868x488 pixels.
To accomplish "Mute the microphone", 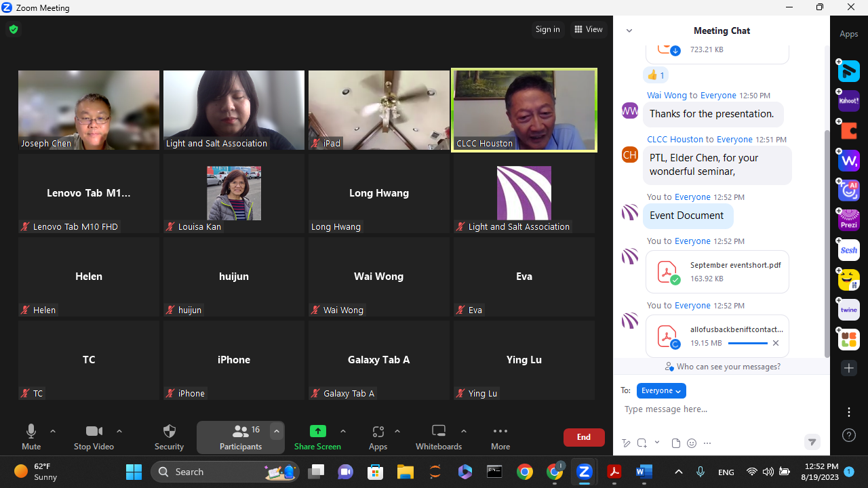I will click(x=31, y=437).
